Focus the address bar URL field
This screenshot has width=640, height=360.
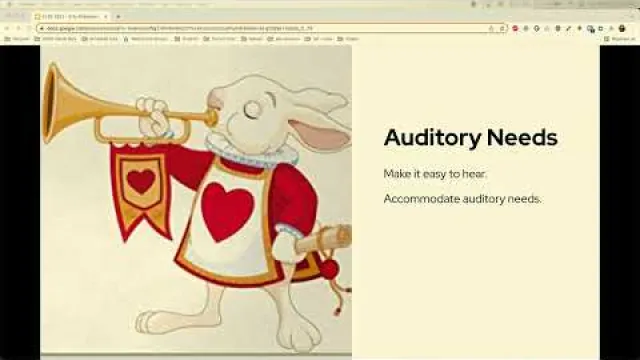click(265, 29)
